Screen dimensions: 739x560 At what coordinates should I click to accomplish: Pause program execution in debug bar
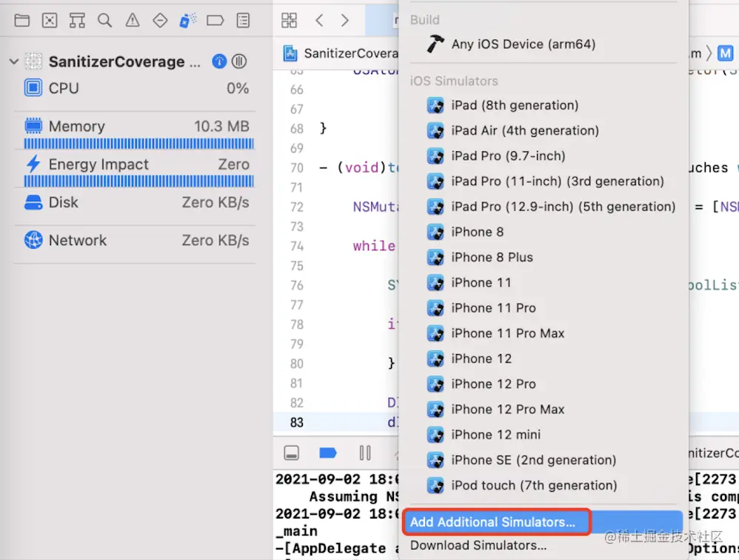tap(365, 453)
